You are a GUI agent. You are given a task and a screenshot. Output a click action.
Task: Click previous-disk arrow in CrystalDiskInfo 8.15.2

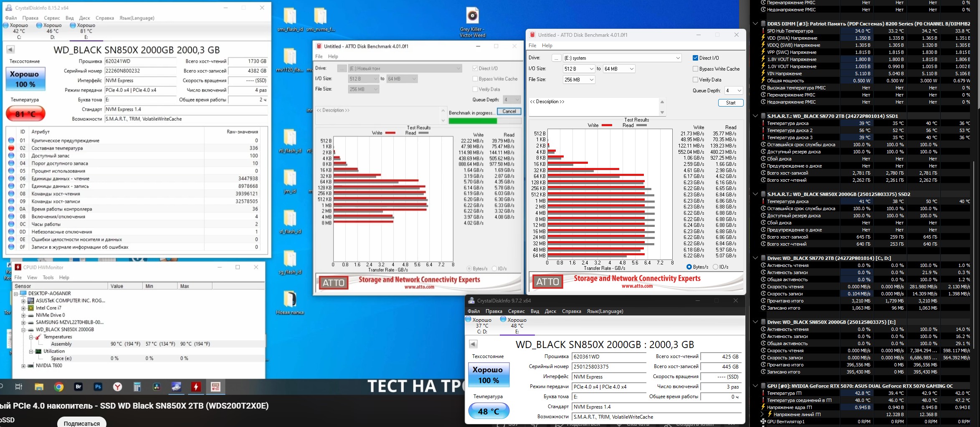click(x=10, y=50)
